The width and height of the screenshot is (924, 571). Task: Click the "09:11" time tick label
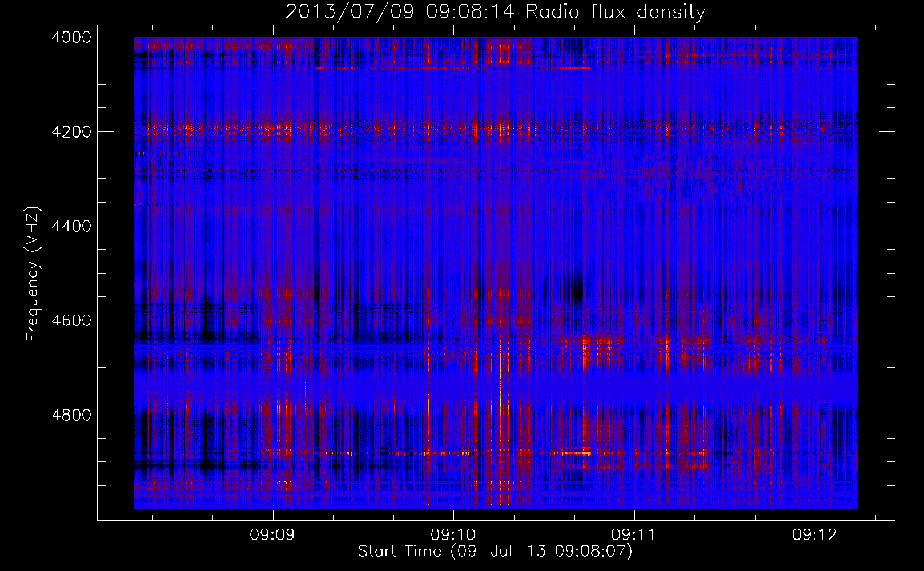pos(634,534)
